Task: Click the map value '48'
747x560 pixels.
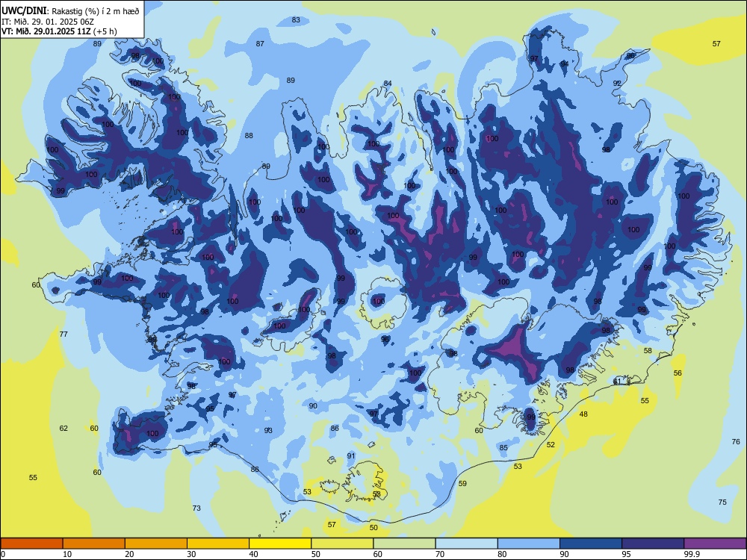Action: click(x=583, y=414)
